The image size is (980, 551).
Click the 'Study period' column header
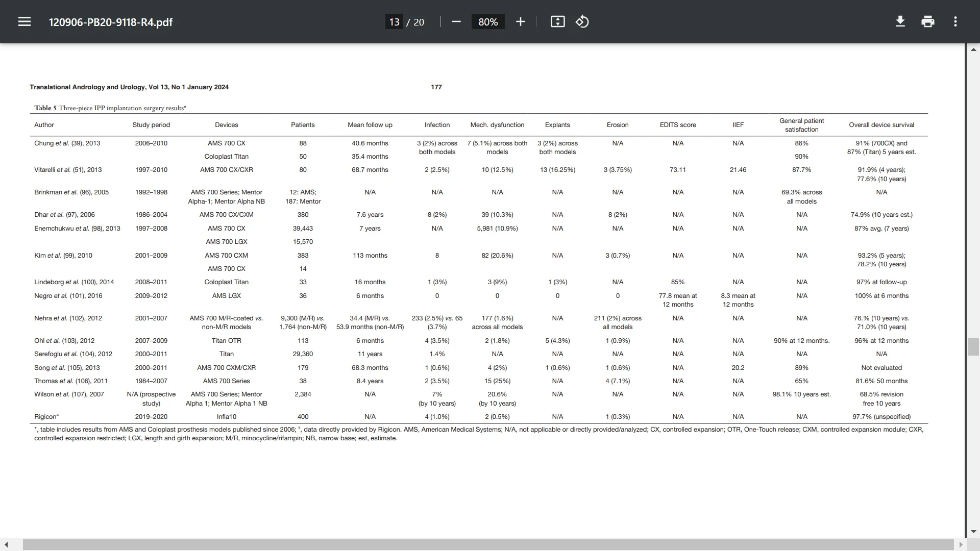coord(151,125)
